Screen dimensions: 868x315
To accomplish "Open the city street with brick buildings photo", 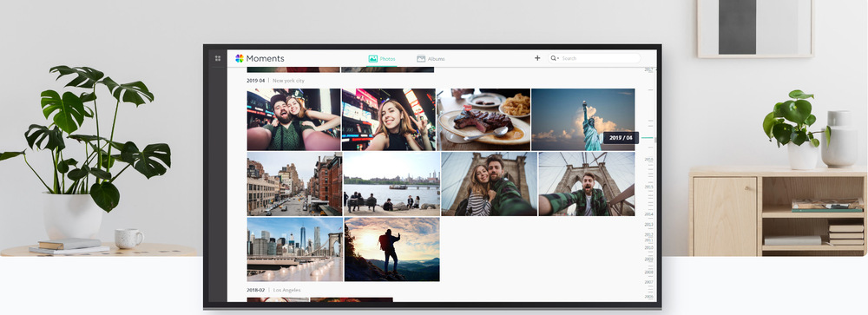I will 294,184.
